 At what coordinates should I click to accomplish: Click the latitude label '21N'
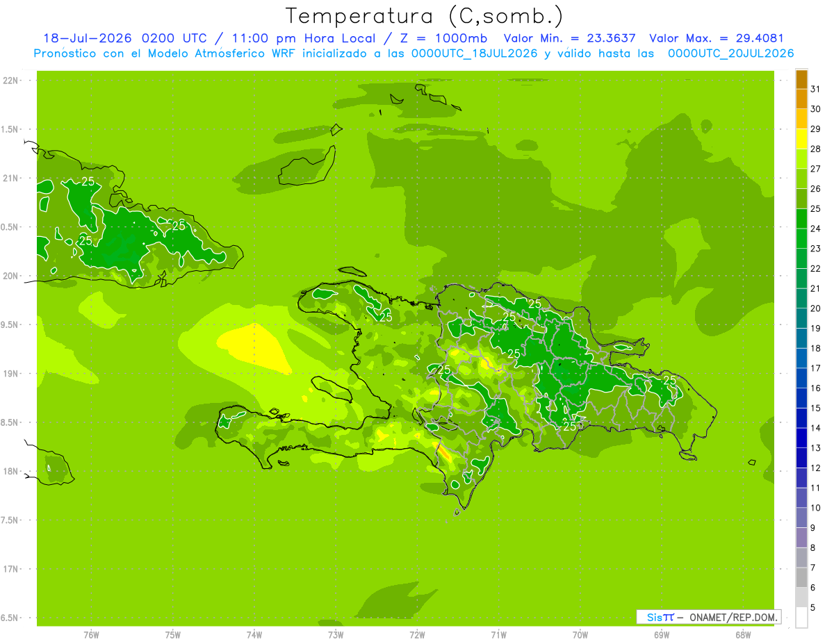click(10, 178)
